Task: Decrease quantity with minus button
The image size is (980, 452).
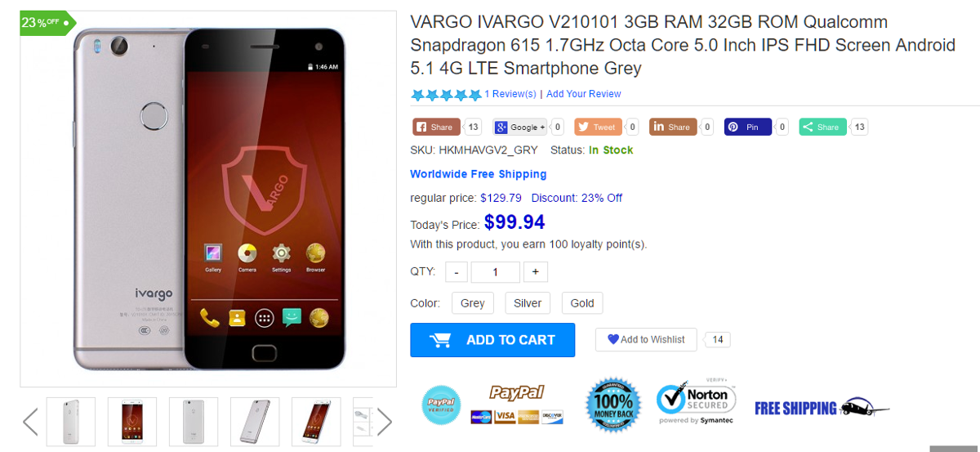Action: 457,272
